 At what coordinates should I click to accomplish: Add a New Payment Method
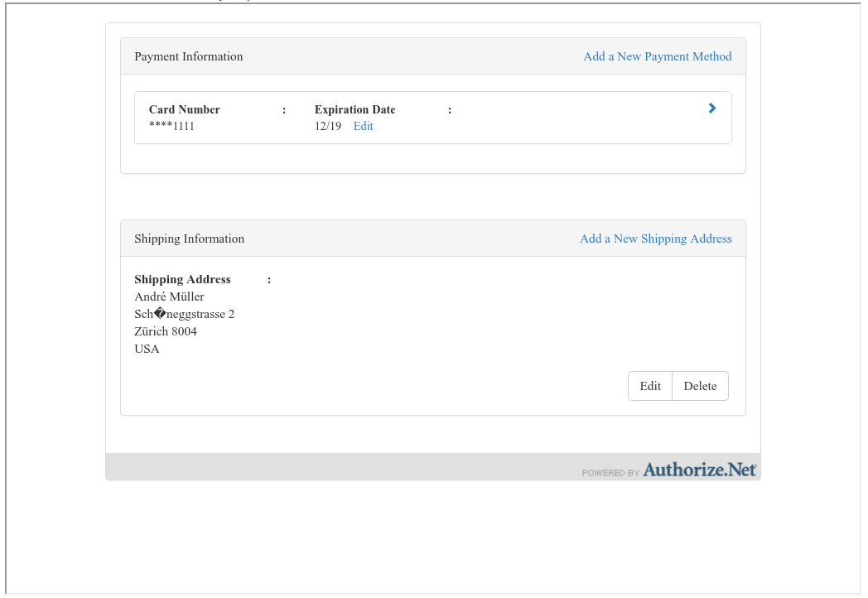pyautogui.click(x=657, y=56)
